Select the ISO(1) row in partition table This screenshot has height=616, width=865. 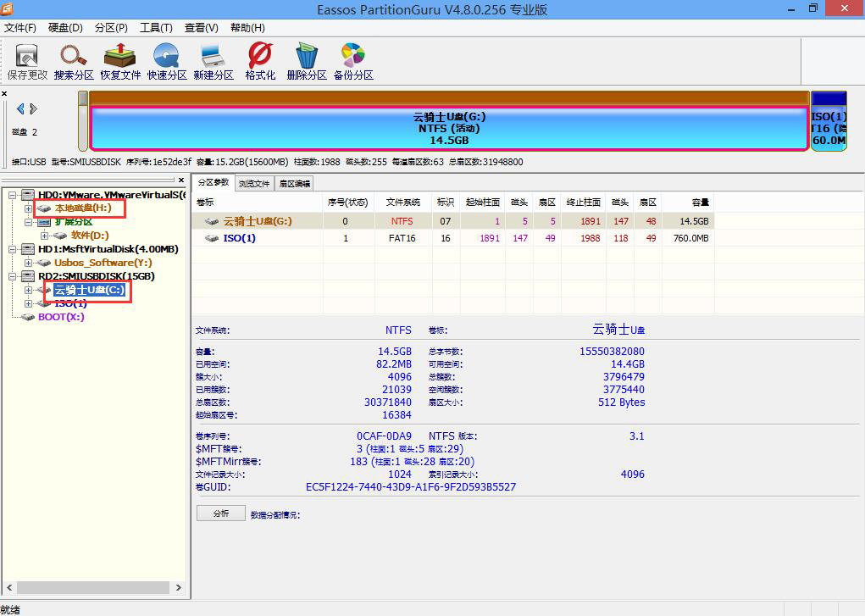(239, 238)
